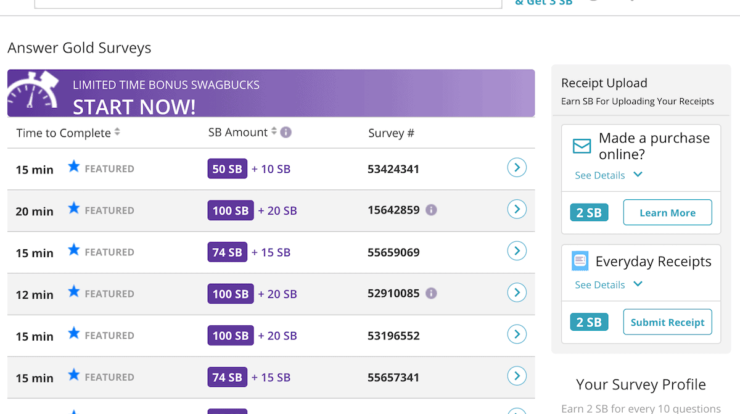Image resolution: width=740 pixels, height=414 pixels.
Task: Sort by SB Amount column
Action: click(243, 132)
